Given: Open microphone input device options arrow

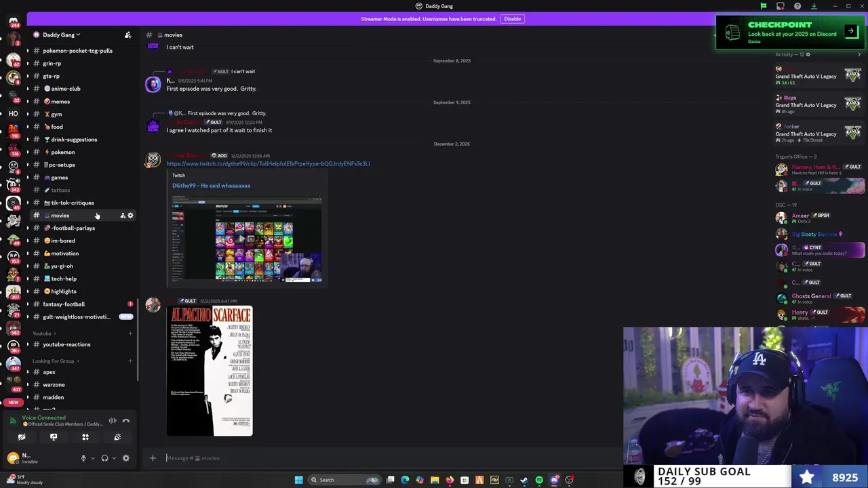Looking at the screenshot, I should pyautogui.click(x=92, y=458).
